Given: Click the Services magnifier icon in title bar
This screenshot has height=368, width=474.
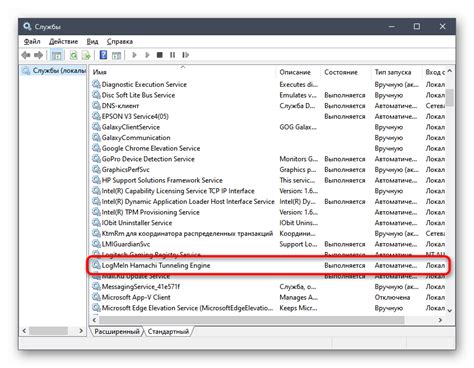Looking at the screenshot, I should coord(27,26).
